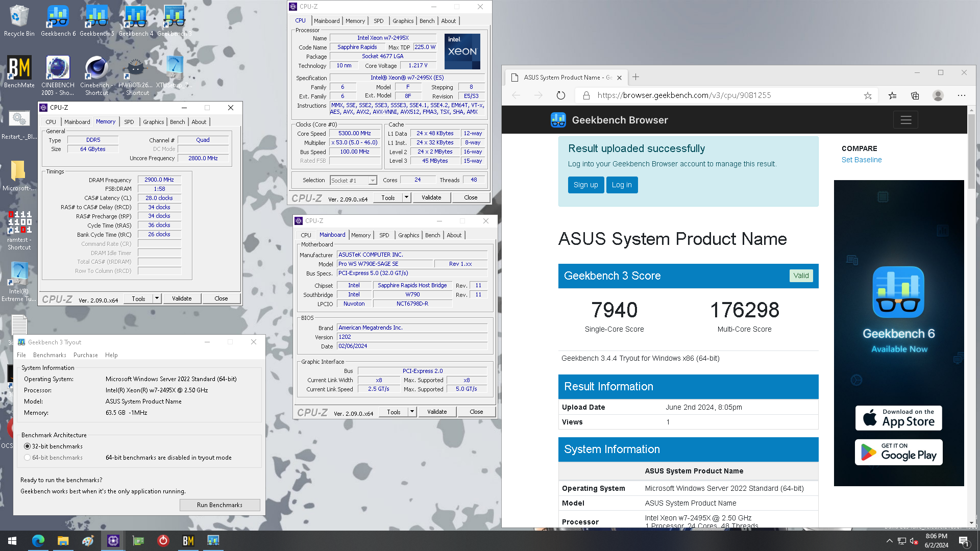Click Geekbench Browser logo icon
Viewport: 980px width, 551px height.
tap(558, 120)
